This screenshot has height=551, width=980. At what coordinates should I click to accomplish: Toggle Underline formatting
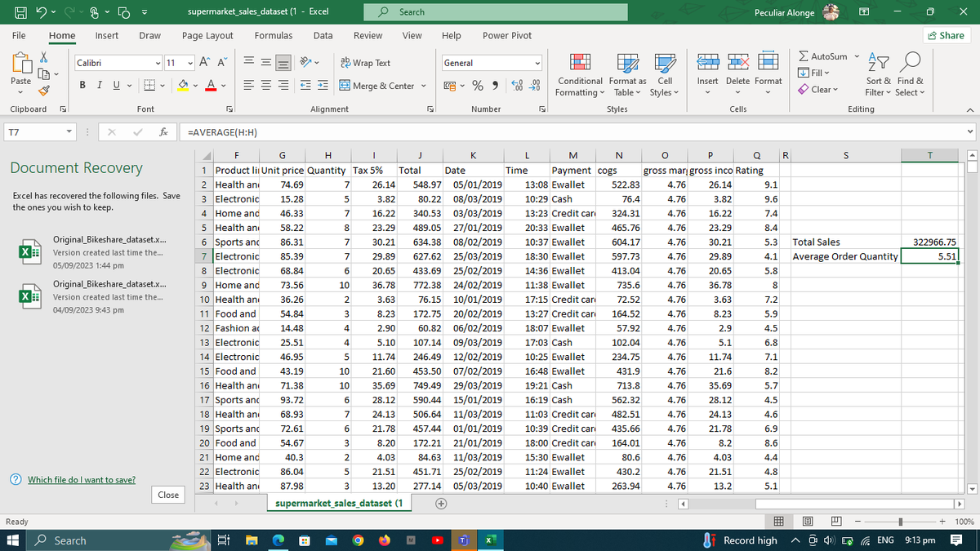(x=115, y=86)
